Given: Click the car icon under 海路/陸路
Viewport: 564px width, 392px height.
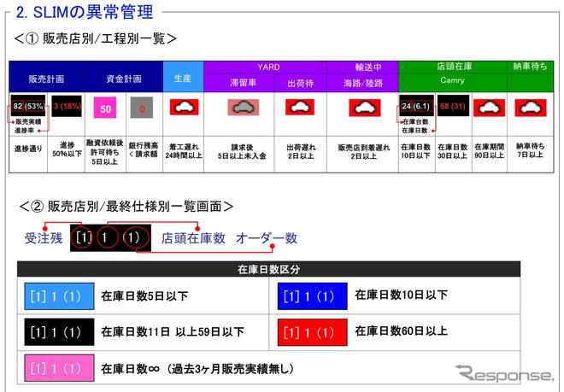Looking at the screenshot, I should point(365,108).
